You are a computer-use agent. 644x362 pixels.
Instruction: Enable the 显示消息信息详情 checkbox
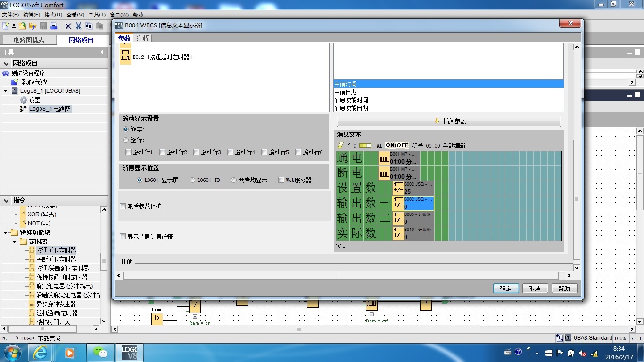coord(123,237)
